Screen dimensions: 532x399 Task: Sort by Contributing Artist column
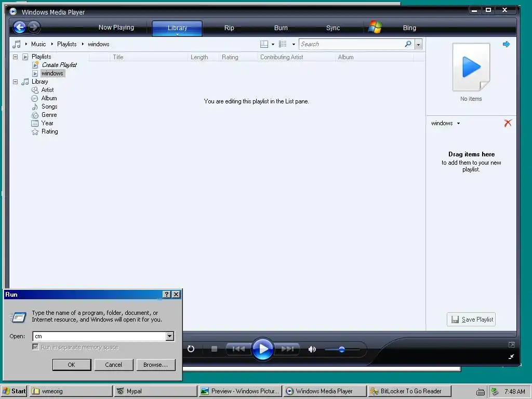(x=296, y=57)
